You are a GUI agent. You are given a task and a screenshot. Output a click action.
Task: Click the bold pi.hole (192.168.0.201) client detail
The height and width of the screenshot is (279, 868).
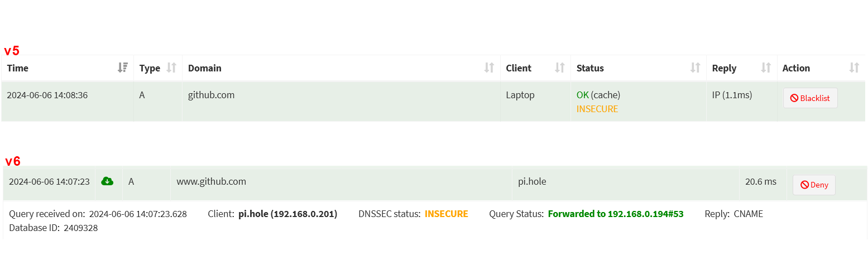(287, 214)
